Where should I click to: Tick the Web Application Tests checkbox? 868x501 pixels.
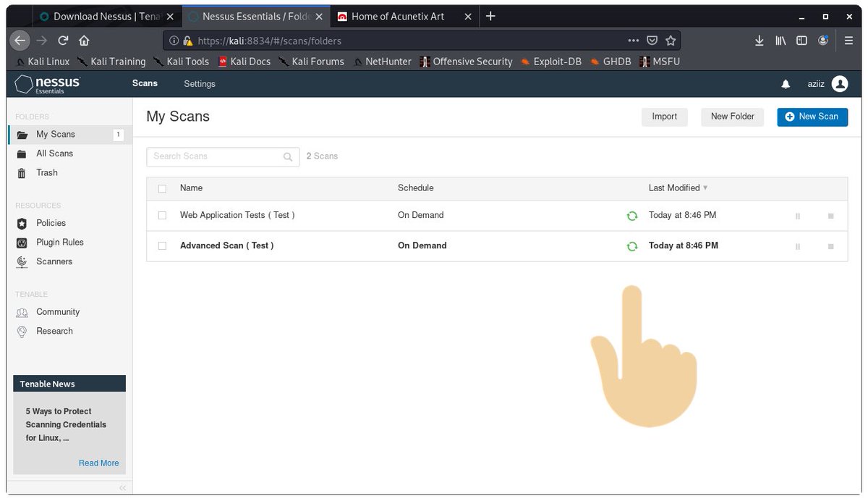point(162,216)
